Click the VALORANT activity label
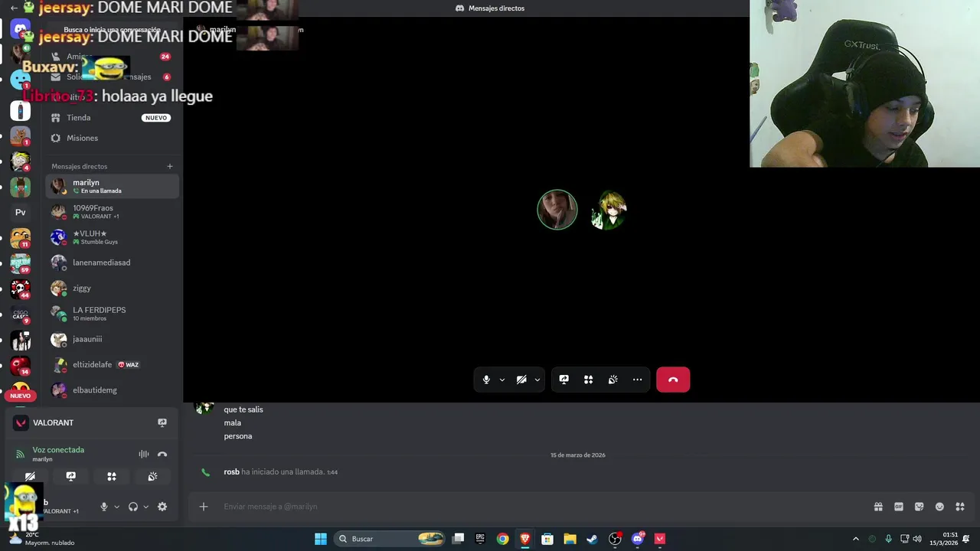Viewport: 980px width, 551px height. click(53, 422)
